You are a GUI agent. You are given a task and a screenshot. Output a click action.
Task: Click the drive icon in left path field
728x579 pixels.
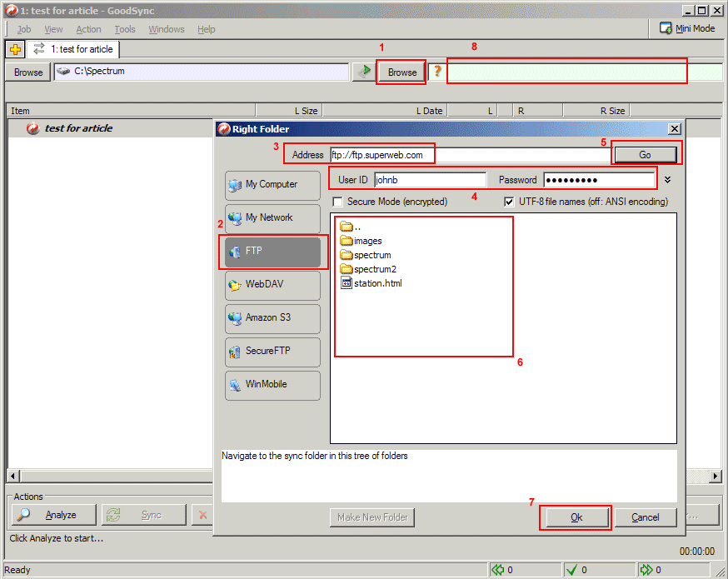tap(63, 71)
